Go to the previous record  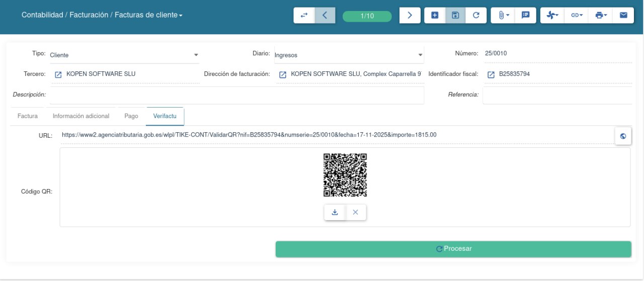[325, 16]
